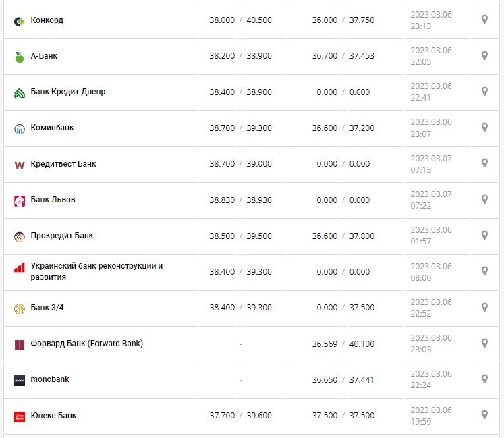Click Банк Львов rate 38.830 / 38.930

(240, 200)
